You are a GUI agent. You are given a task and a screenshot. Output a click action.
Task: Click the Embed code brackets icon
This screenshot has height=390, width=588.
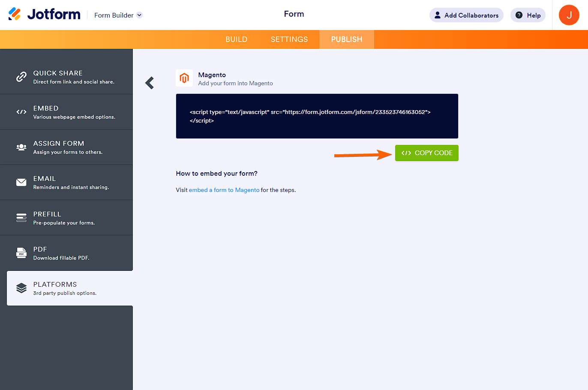[x=21, y=112]
